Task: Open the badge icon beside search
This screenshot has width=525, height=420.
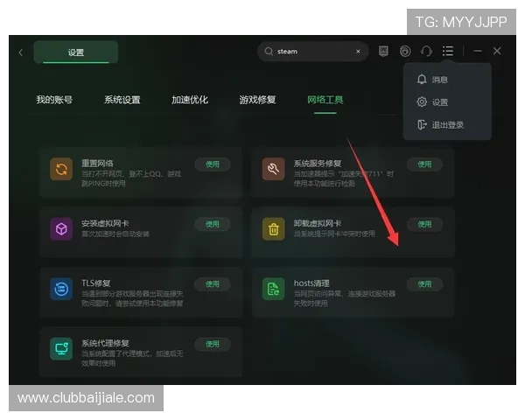Action: pyautogui.click(x=383, y=52)
